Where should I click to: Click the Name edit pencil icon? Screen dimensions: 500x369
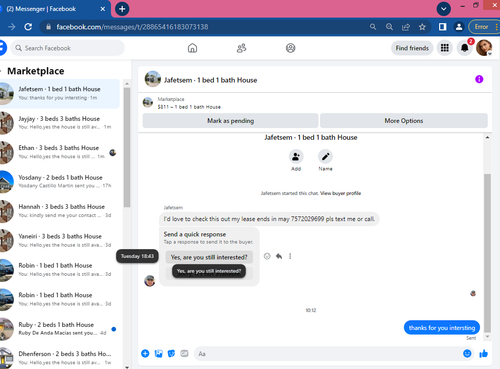(325, 156)
